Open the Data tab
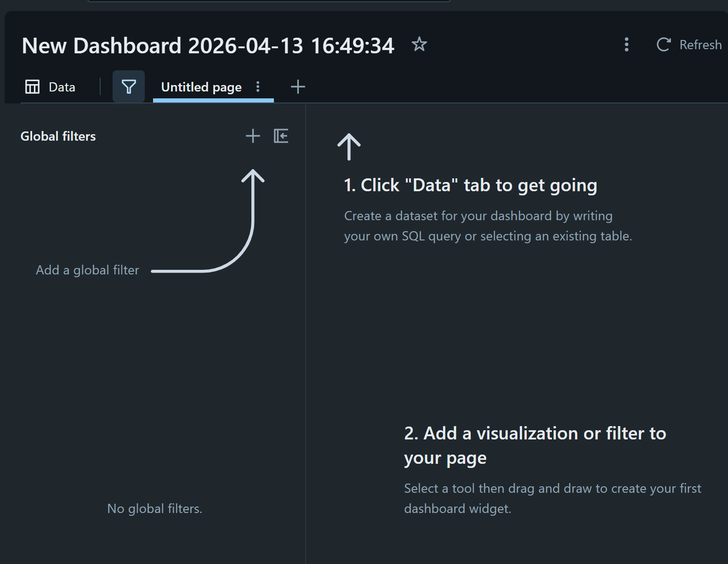 [62, 87]
